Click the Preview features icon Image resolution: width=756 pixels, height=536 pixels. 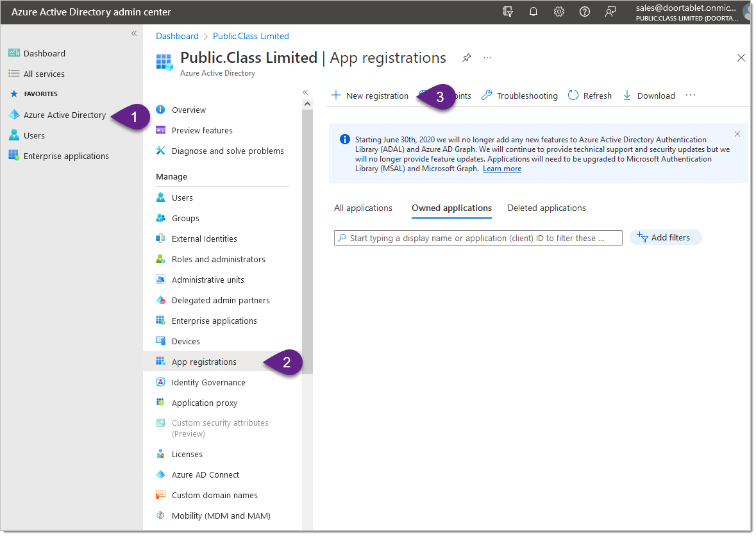tap(160, 130)
